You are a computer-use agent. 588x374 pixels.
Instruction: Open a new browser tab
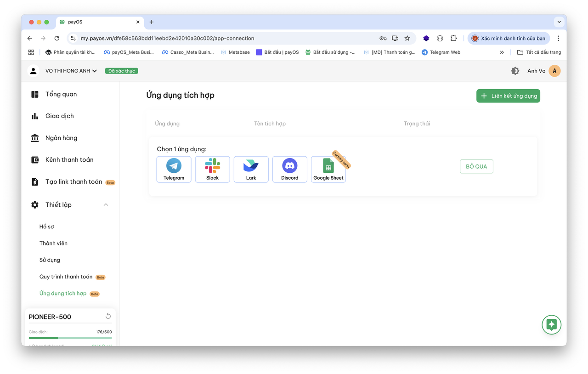tap(152, 22)
